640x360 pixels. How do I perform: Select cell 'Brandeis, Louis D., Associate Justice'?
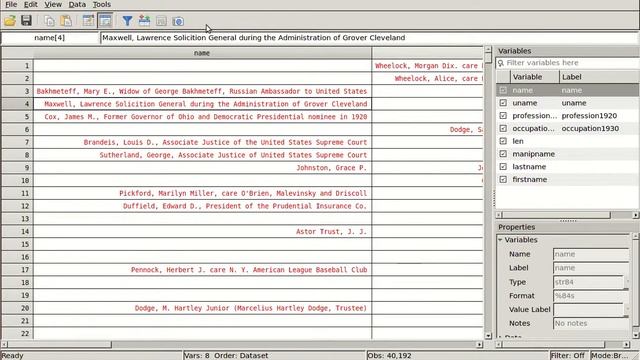pos(202,142)
